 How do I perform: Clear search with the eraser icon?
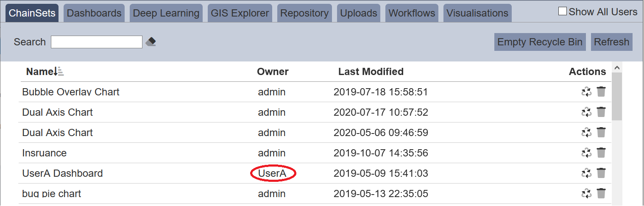[x=151, y=42]
